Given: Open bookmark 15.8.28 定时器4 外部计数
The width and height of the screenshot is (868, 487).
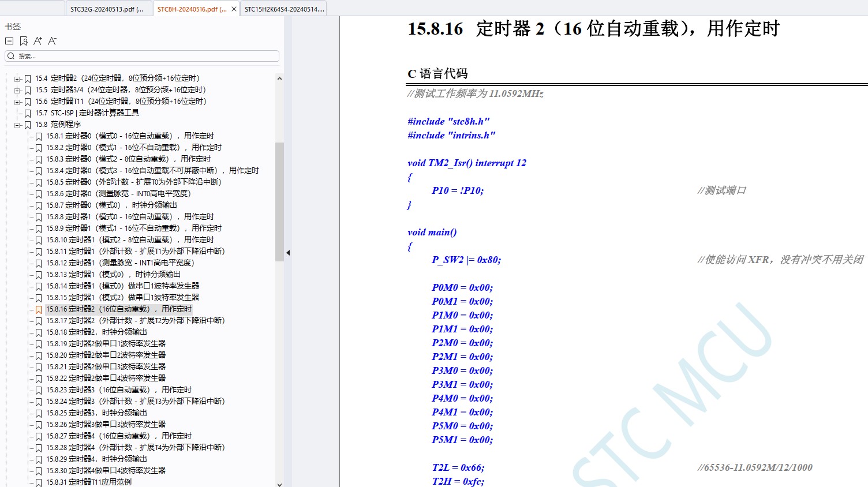Looking at the screenshot, I should coord(136,448).
